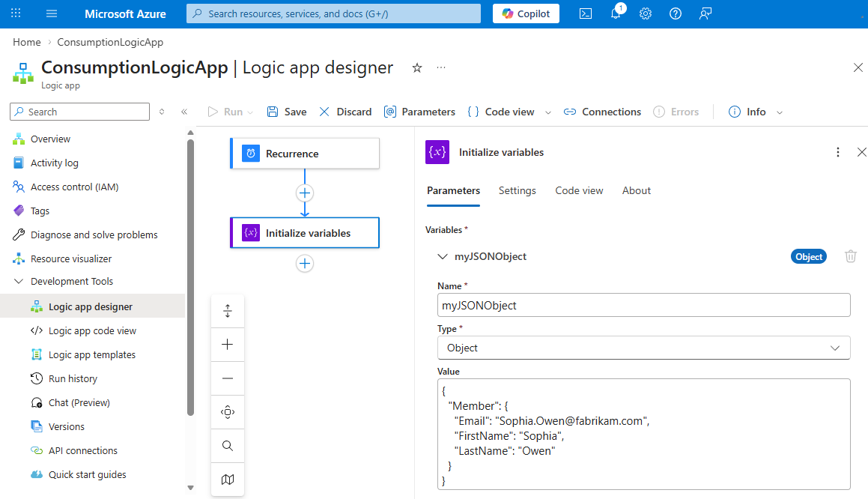Switch to the About tab

(x=636, y=190)
